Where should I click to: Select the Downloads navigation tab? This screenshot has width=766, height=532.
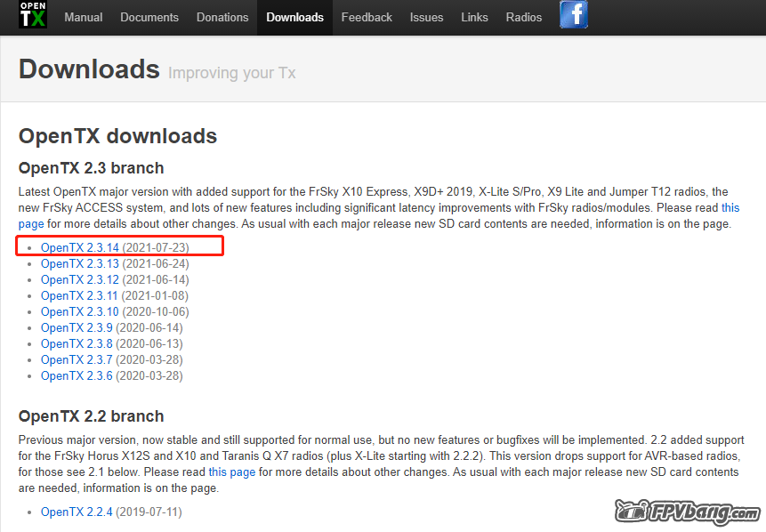coord(295,18)
